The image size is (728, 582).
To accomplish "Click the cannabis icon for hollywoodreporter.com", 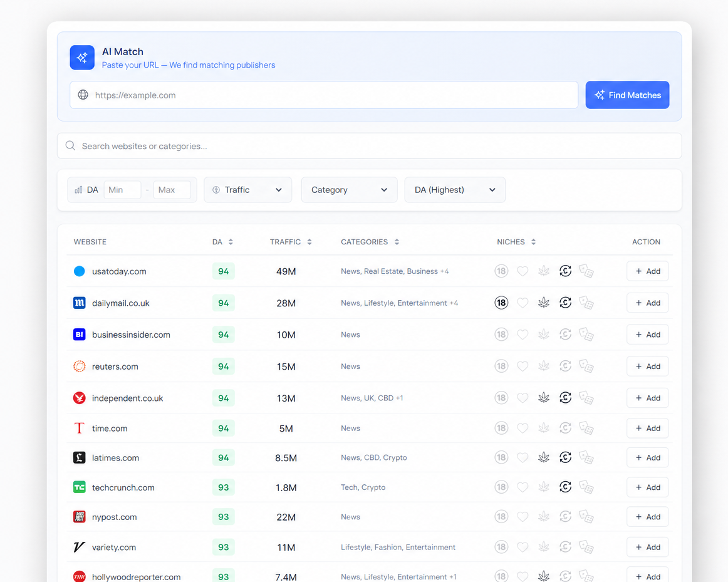I will (544, 576).
